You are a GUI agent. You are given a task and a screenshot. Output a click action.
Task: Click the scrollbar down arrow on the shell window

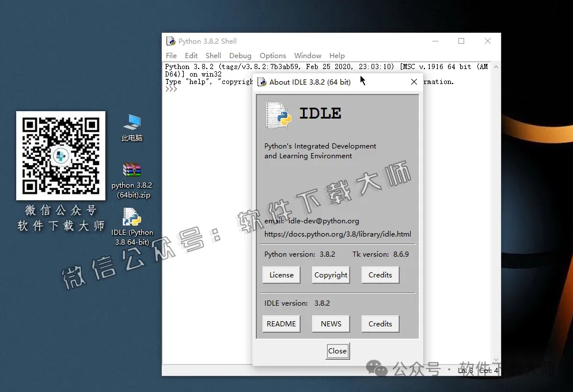(x=496, y=360)
